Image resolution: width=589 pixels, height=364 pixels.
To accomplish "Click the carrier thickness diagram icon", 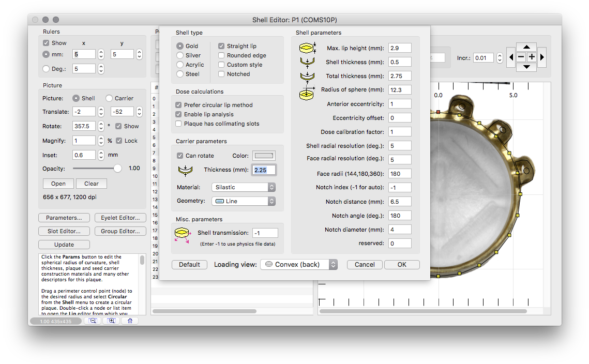I will coord(185,171).
